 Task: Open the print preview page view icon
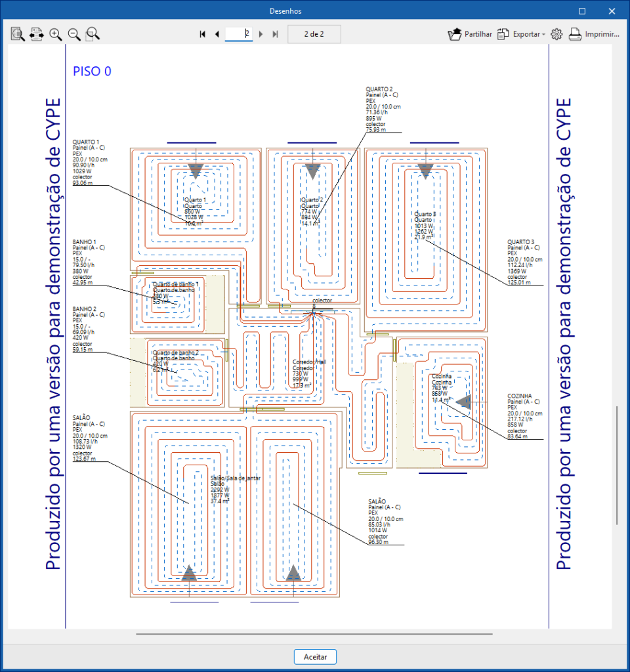(18, 34)
